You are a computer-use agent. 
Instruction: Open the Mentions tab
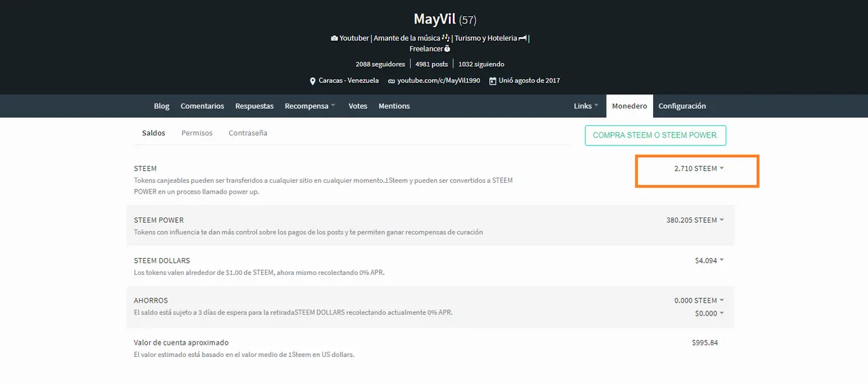pyautogui.click(x=394, y=106)
